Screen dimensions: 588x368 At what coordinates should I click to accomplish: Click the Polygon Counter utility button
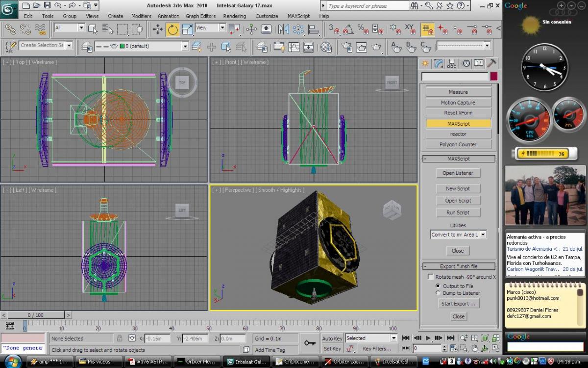pyautogui.click(x=458, y=144)
